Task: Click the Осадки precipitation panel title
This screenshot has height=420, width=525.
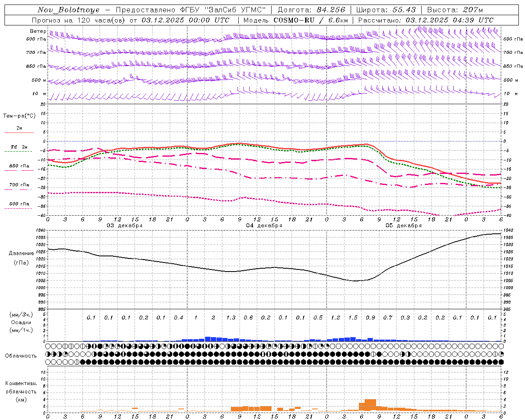Action: (21, 322)
